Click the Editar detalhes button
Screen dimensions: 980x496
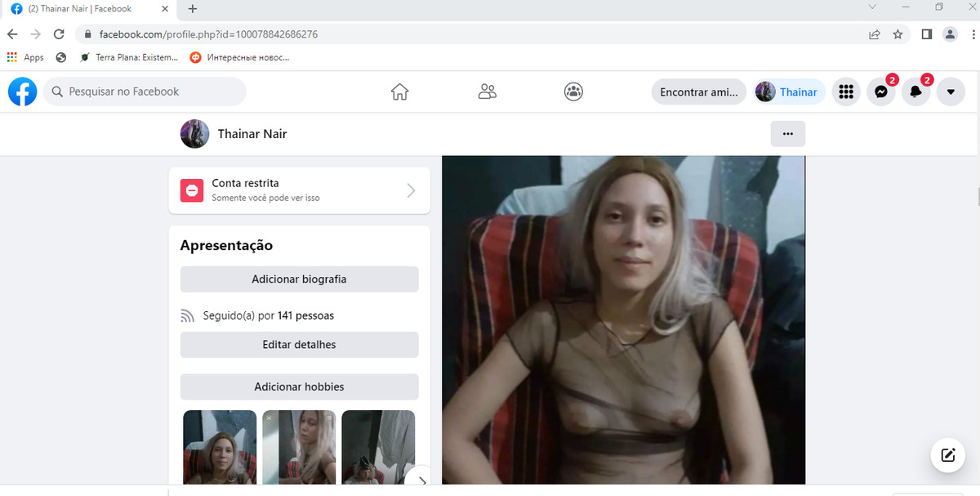point(299,345)
